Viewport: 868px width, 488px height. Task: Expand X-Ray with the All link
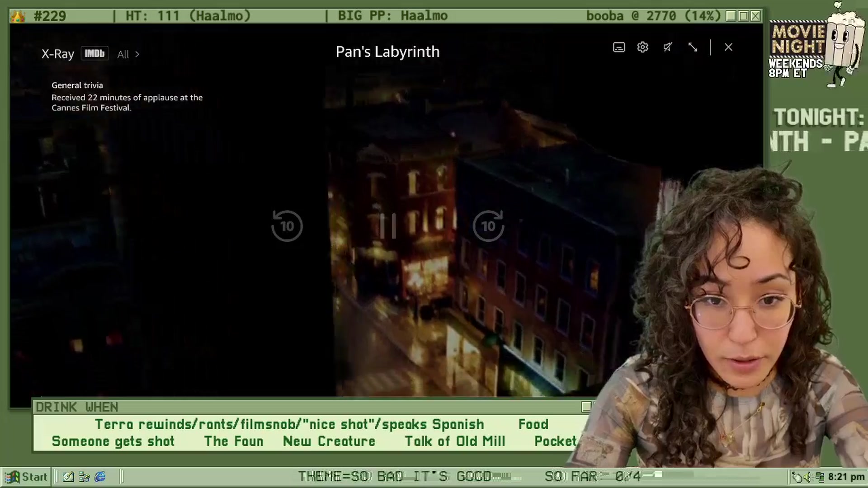(x=128, y=54)
